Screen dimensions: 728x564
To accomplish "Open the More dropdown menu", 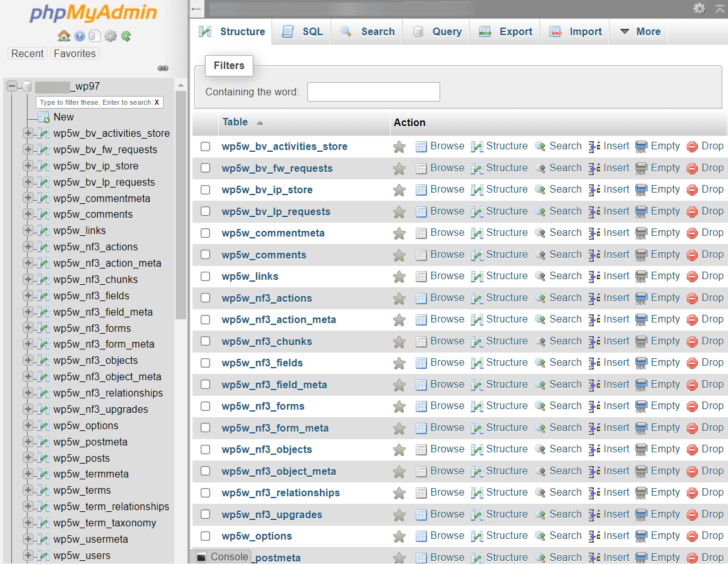I will (639, 31).
